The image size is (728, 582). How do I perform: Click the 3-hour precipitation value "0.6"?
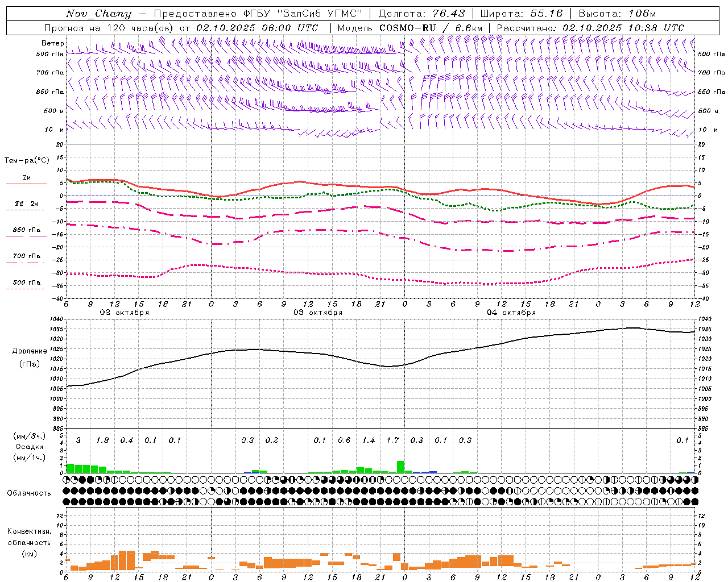(x=344, y=440)
